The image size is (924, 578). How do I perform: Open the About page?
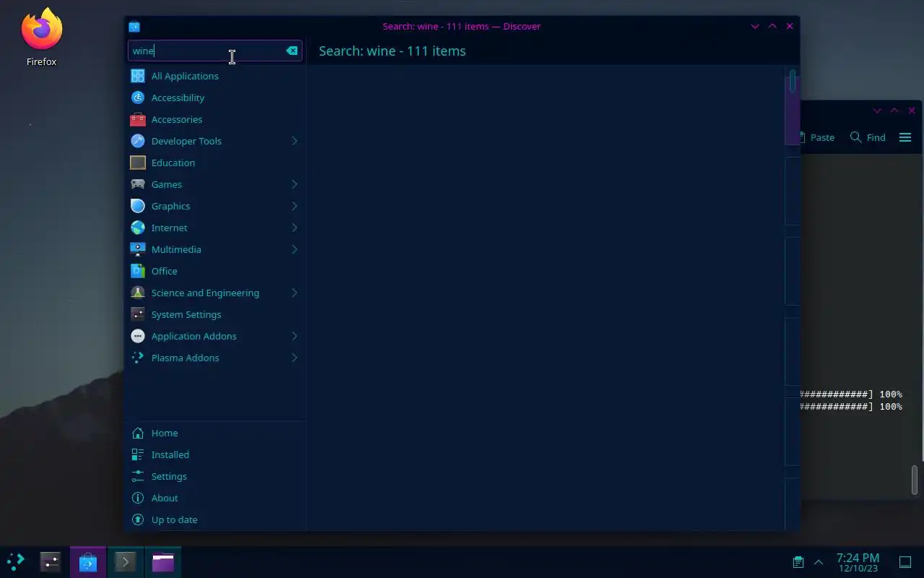click(x=215, y=498)
